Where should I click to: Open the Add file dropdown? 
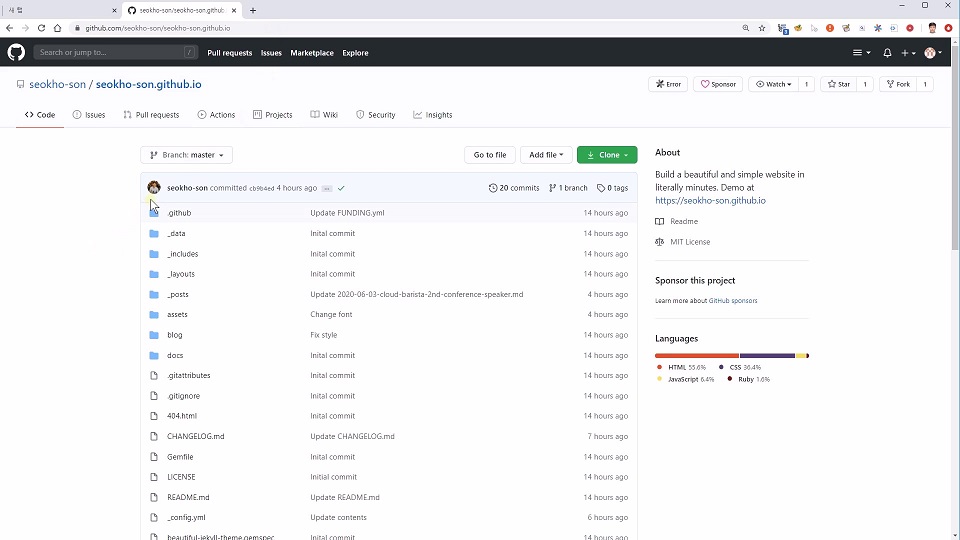(547, 155)
